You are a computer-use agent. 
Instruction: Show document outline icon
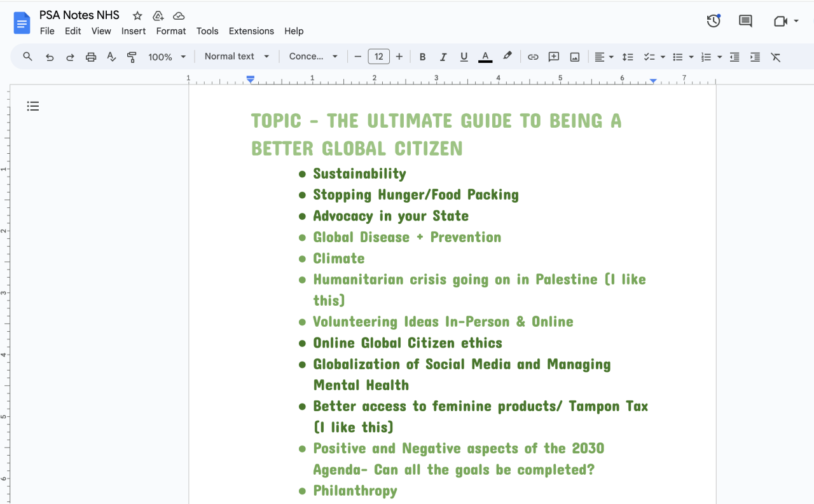tap(33, 106)
